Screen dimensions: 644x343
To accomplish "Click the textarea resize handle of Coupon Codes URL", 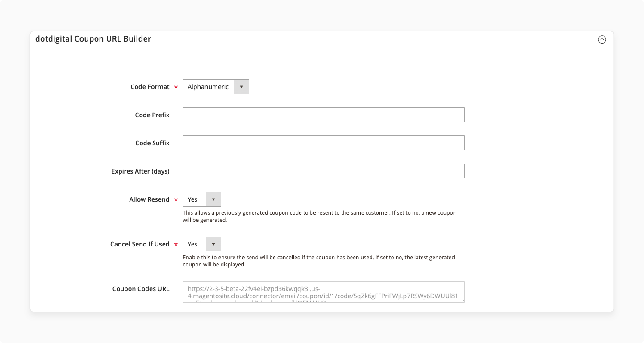I will click(x=462, y=300).
